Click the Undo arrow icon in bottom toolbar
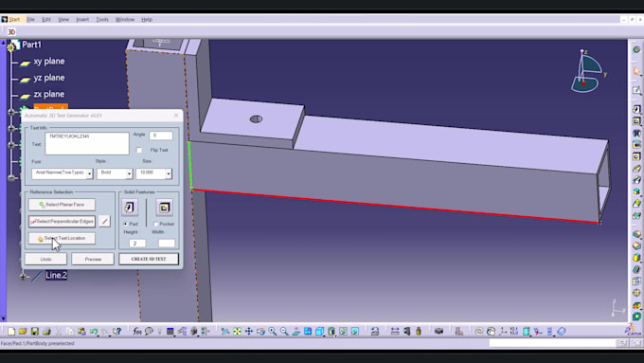 (x=94, y=331)
